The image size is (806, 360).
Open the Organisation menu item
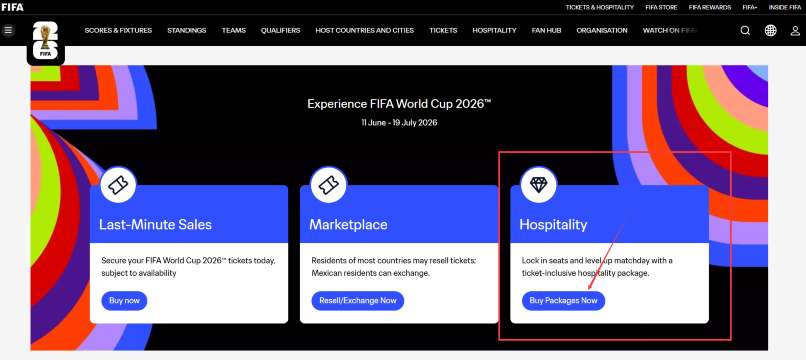(x=602, y=30)
